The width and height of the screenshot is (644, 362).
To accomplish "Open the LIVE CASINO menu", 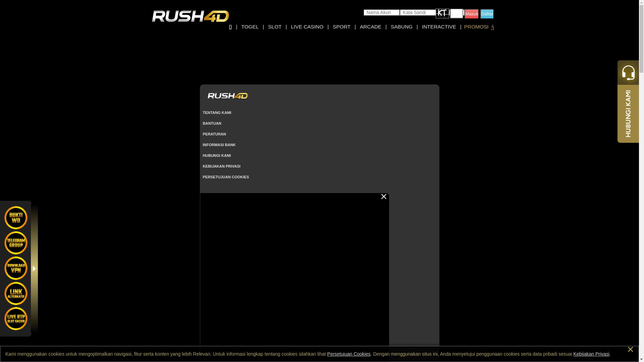I will tap(307, 27).
